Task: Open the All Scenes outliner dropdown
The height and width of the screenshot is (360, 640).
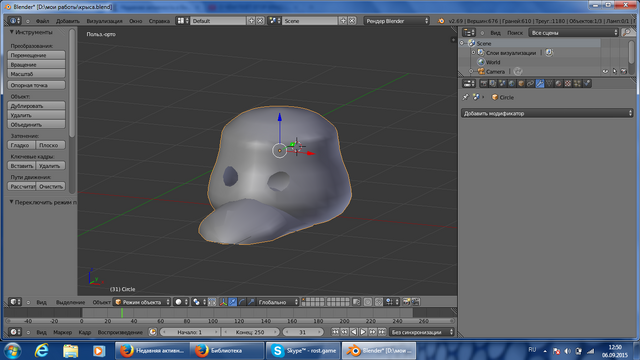Action: [x=573, y=32]
